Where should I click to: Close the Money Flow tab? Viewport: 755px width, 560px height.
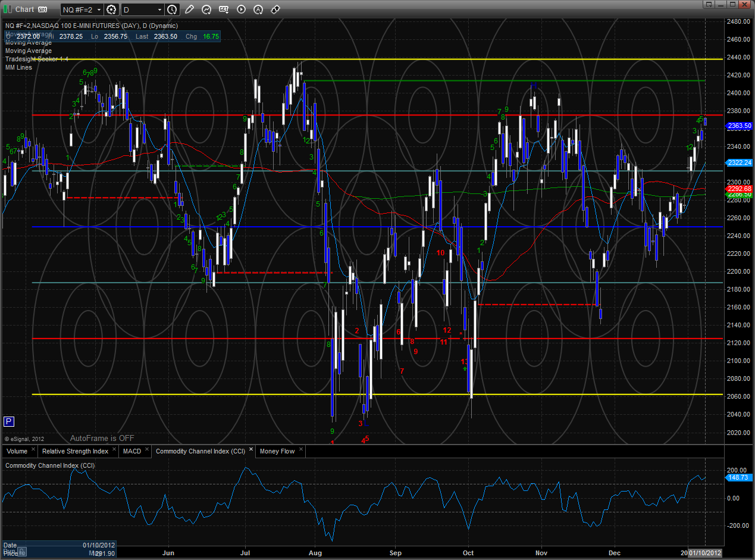click(x=301, y=450)
